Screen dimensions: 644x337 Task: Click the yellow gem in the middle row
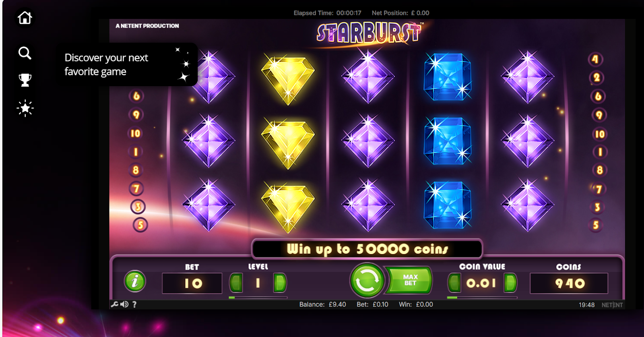pyautogui.click(x=288, y=142)
